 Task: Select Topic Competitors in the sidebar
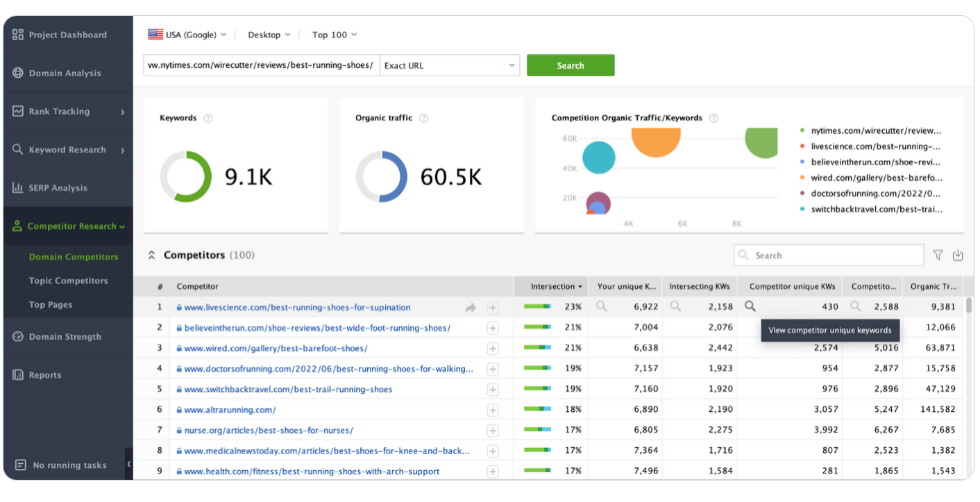[68, 281]
